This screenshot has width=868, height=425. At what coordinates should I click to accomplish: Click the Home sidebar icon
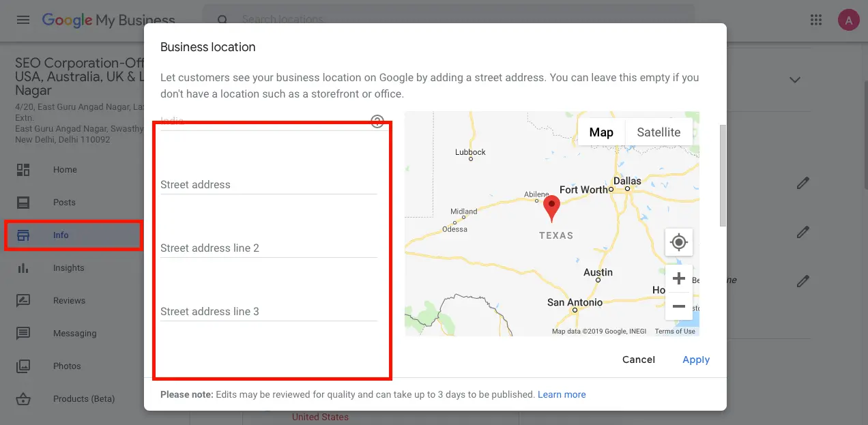[24, 170]
